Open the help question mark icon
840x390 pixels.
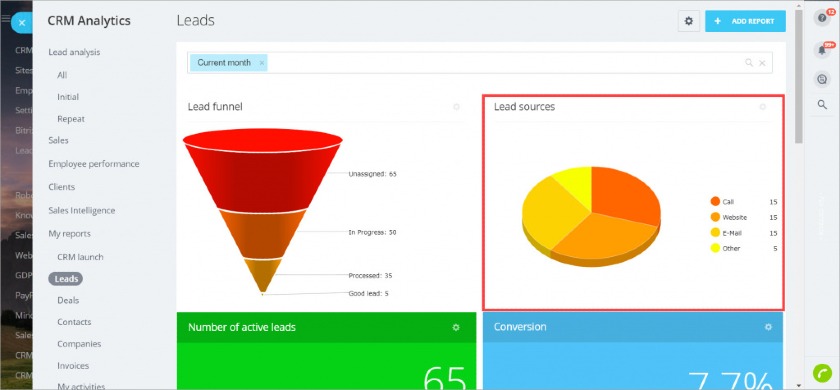coord(822,18)
